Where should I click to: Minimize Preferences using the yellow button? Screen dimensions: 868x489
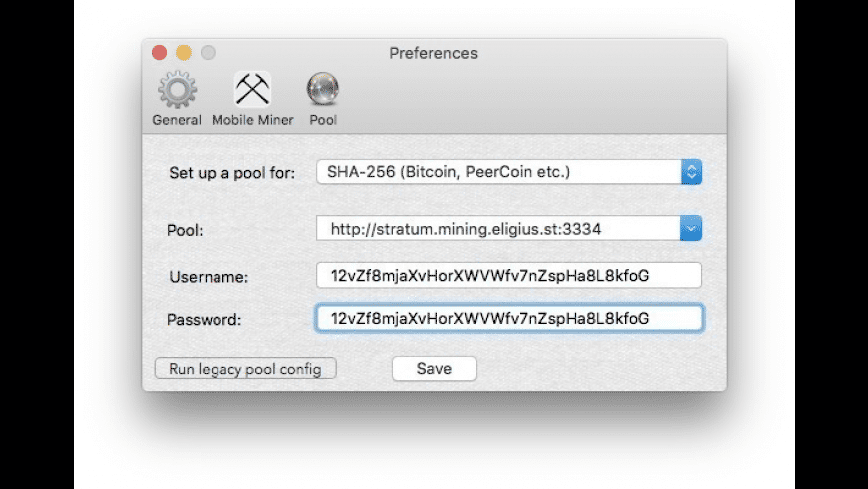(x=184, y=53)
